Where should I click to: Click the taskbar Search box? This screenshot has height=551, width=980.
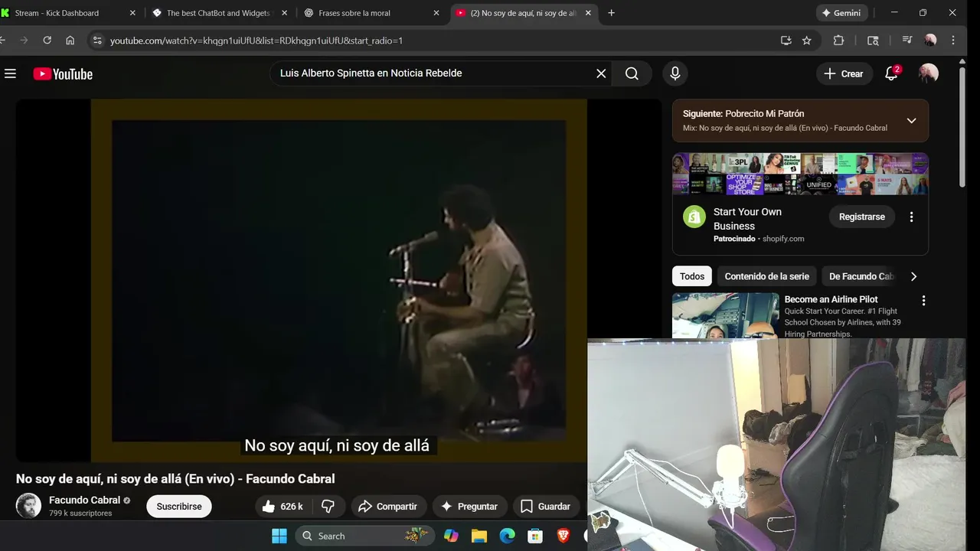tap(364, 536)
